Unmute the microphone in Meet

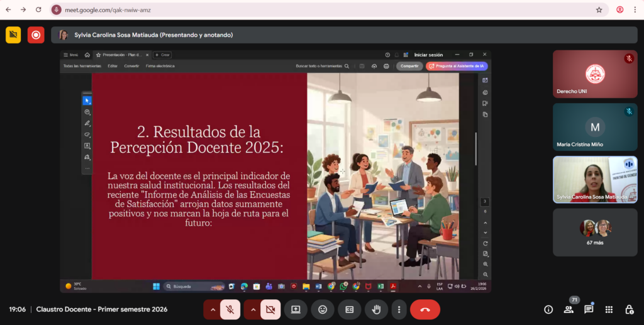(x=230, y=309)
